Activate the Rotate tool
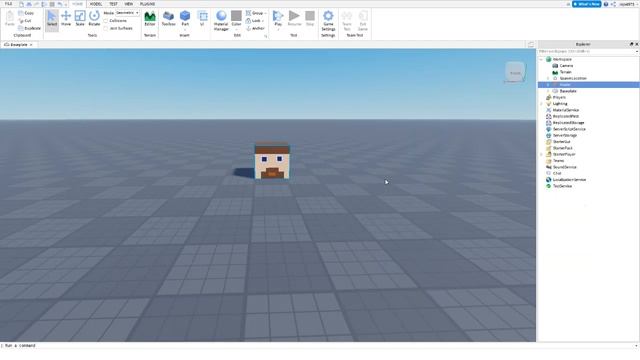Screen dimensions: 640x360 click(x=94, y=19)
